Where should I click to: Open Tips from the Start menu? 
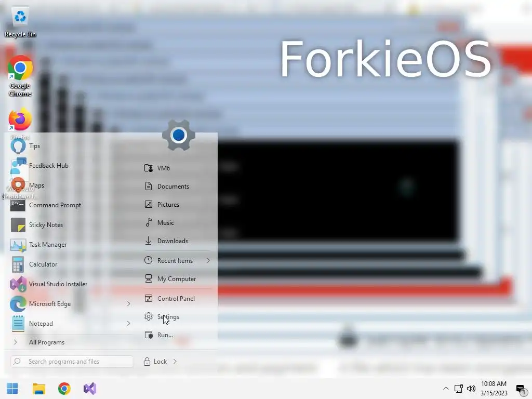pyautogui.click(x=70, y=146)
